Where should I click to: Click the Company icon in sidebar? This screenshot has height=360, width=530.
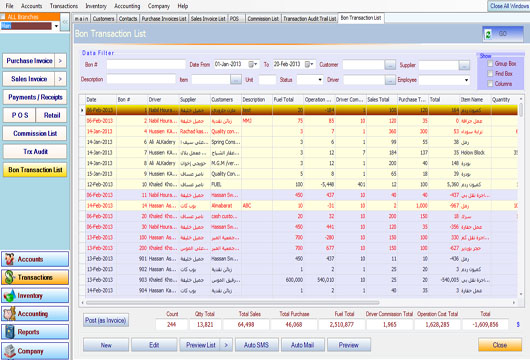(x=9, y=351)
